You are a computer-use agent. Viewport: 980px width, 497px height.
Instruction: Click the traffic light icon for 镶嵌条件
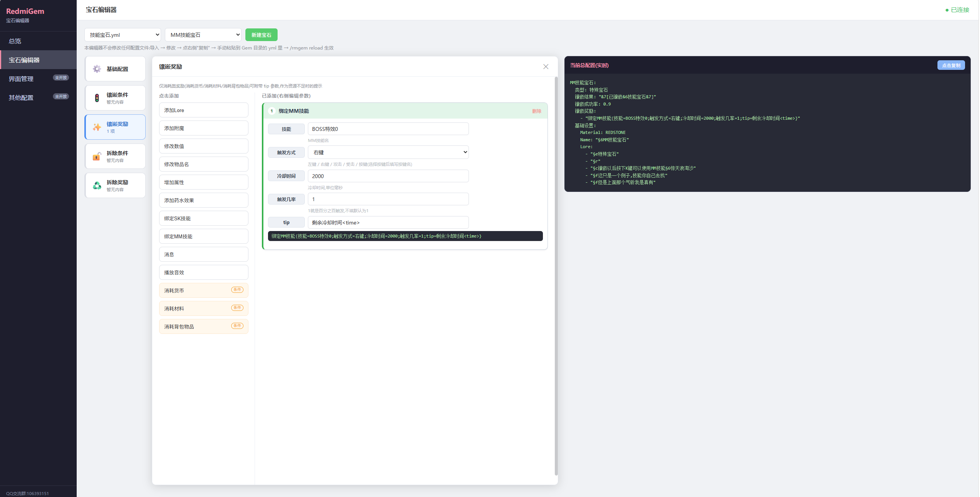pyautogui.click(x=97, y=98)
